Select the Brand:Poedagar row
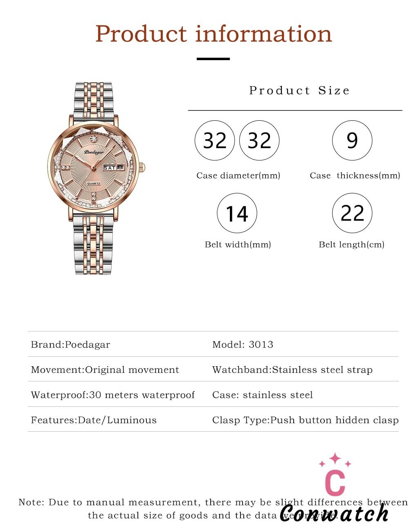The width and height of the screenshot is (409, 532). [x=70, y=345]
